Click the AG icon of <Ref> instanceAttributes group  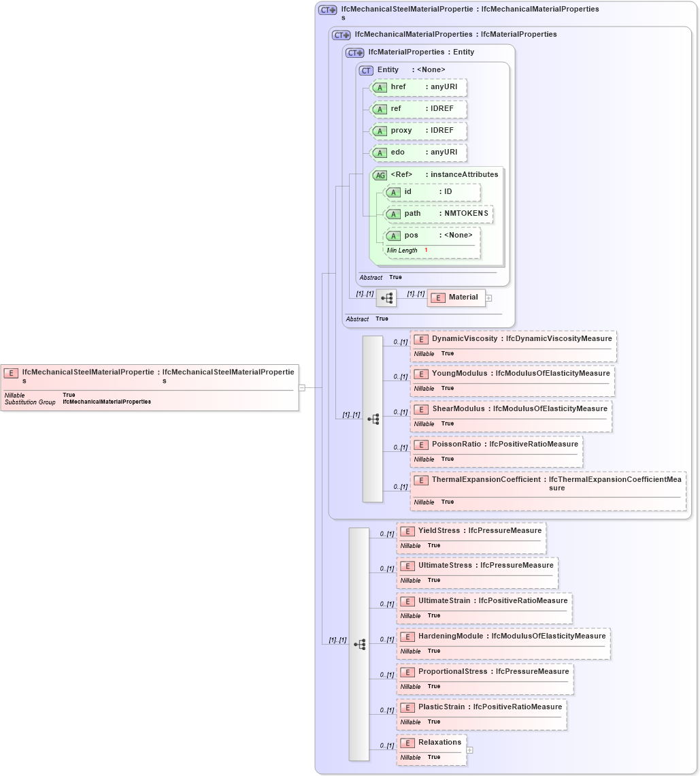[379, 174]
